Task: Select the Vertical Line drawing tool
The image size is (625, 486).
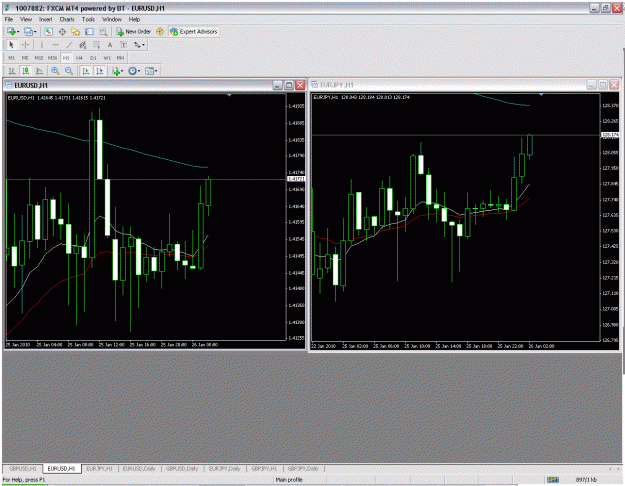Action: [41, 45]
